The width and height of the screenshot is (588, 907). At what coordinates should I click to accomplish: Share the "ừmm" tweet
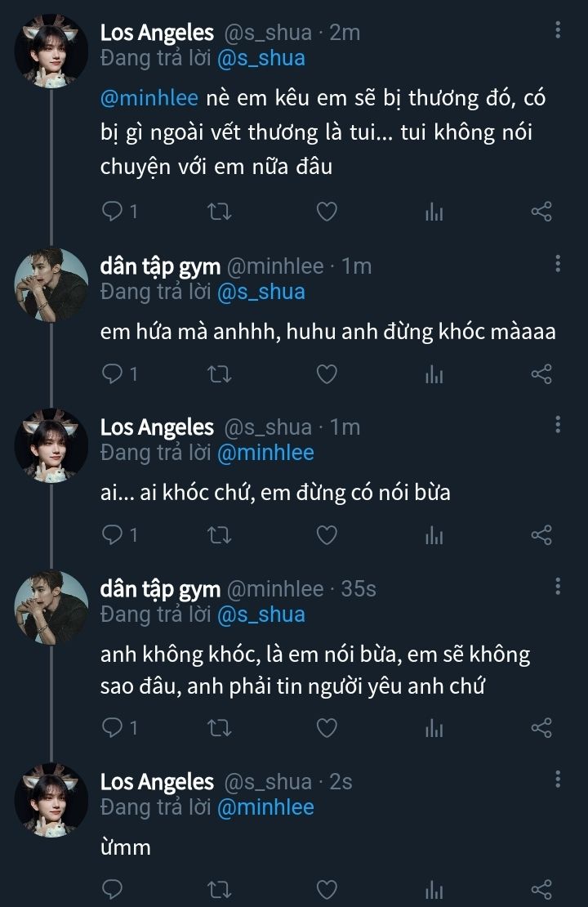click(x=541, y=889)
